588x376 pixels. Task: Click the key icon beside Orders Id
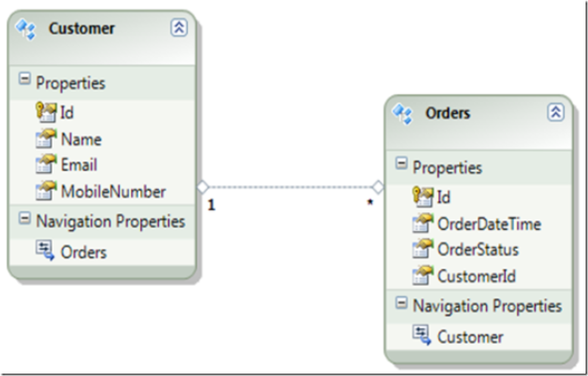point(422,197)
